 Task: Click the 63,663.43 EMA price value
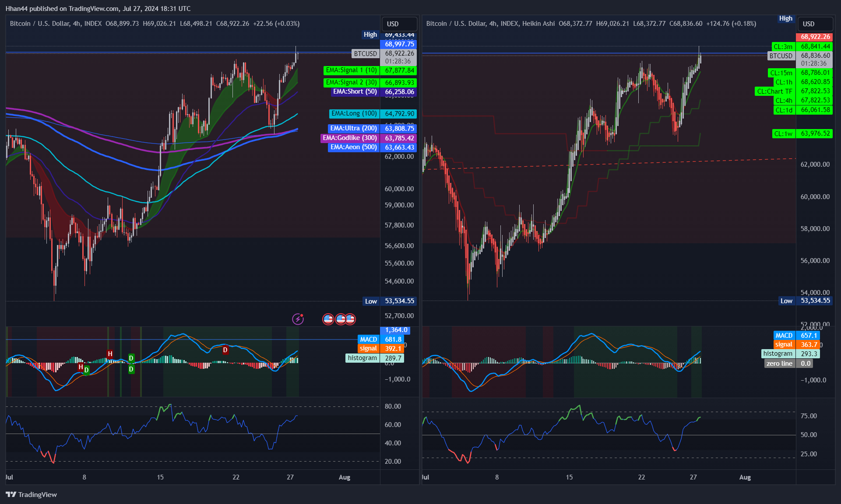pyautogui.click(x=399, y=147)
